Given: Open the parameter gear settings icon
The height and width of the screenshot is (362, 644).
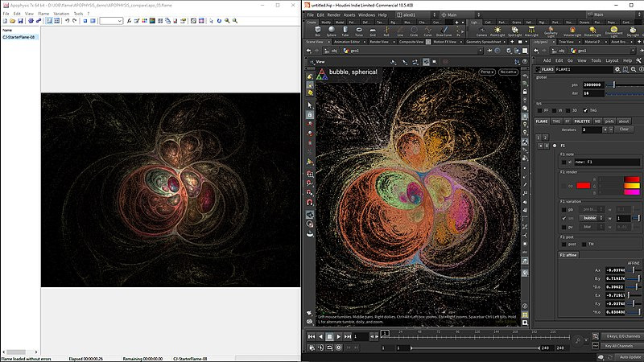Looking at the screenshot, I should coord(617,70).
